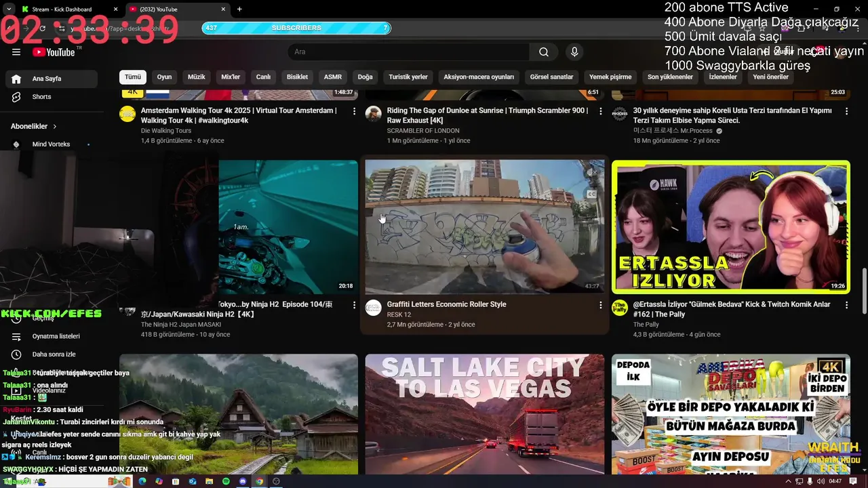Viewport: 868px width, 488px height.
Task: Start voice search with microphone icon
Action: tap(574, 52)
